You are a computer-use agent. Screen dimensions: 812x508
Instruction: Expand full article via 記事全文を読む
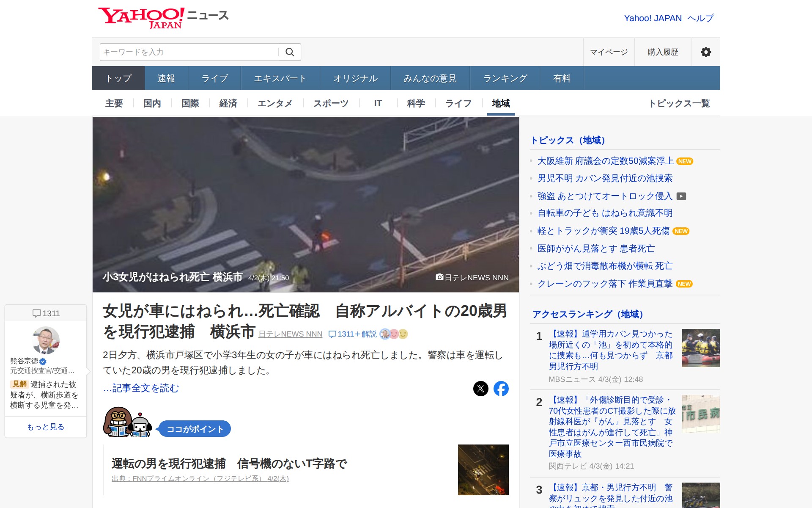[141, 388]
